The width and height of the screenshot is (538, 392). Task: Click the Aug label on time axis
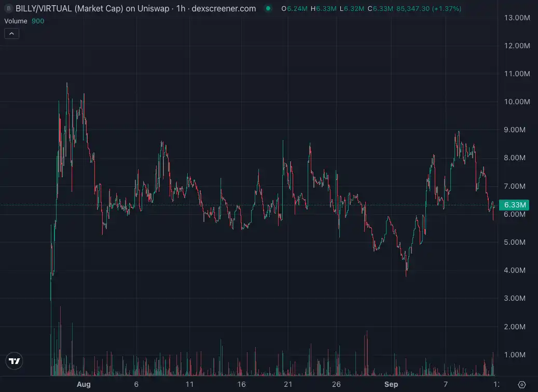coord(84,384)
